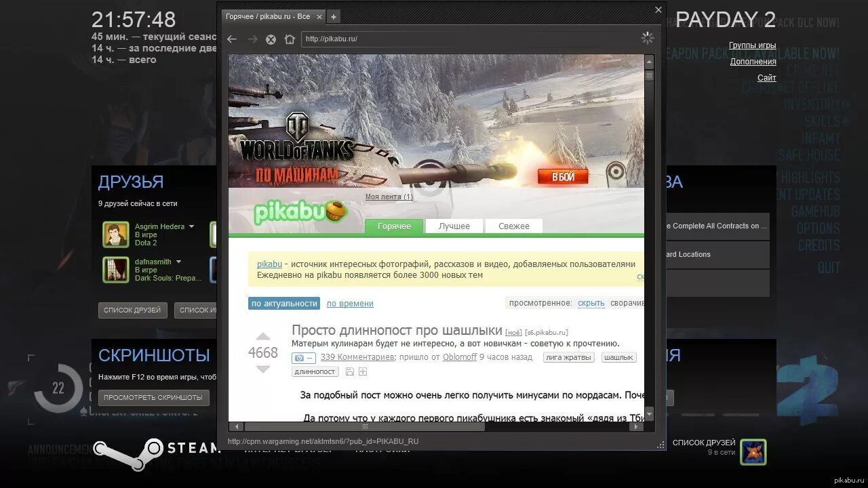This screenshot has width=868, height=488.
Task: Save the post with floppy icon
Action: pos(350,371)
